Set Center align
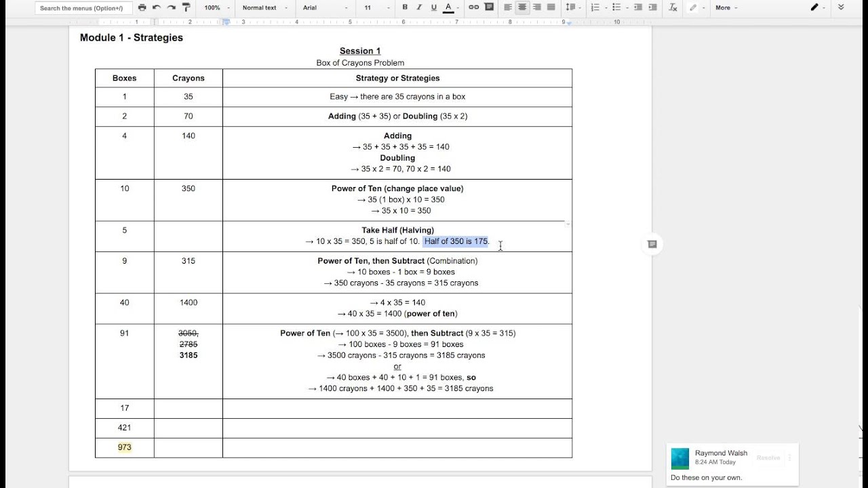Image resolution: width=868 pixels, height=488 pixels. click(522, 7)
